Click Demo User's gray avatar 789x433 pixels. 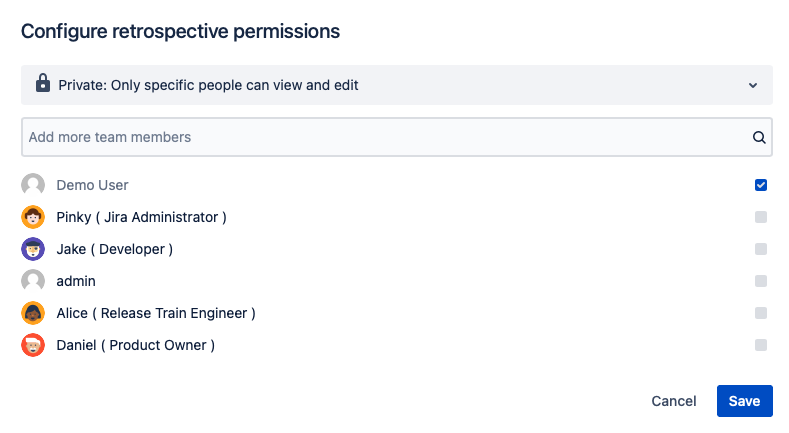[x=33, y=185]
